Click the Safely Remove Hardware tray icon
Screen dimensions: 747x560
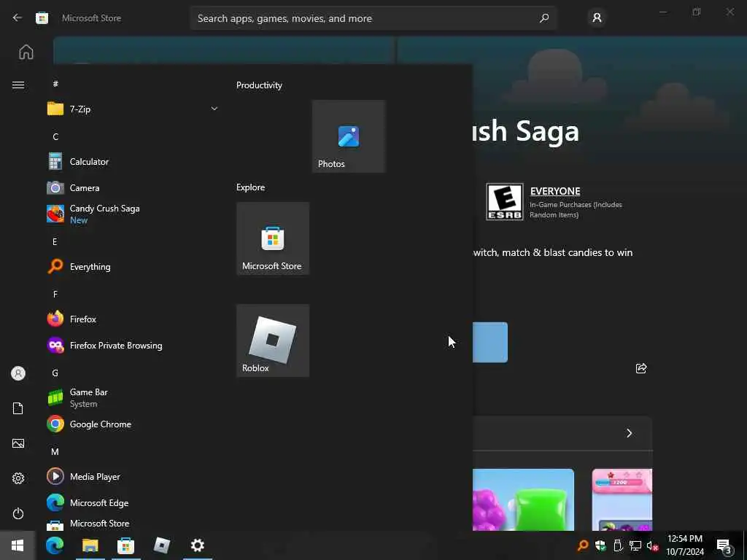618,545
